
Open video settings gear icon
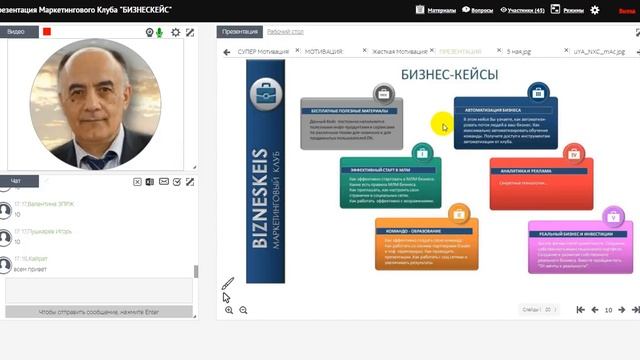(x=176, y=32)
